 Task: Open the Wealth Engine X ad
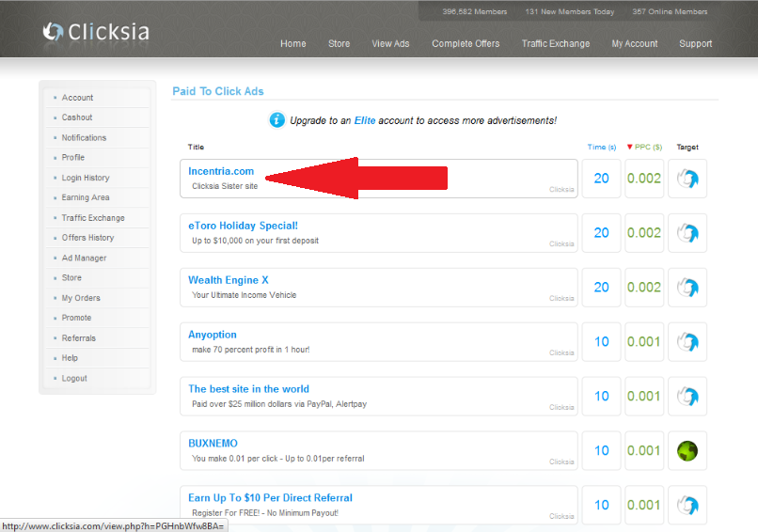(x=229, y=280)
